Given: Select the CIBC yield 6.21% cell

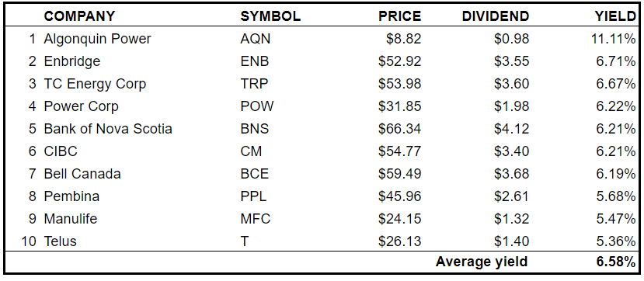Looking at the screenshot, I should [x=615, y=151].
